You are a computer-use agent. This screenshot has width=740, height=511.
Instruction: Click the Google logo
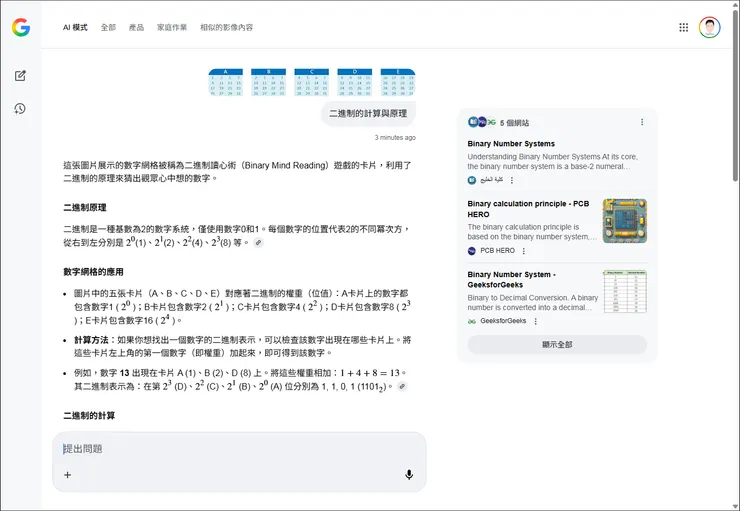pyautogui.click(x=21, y=27)
